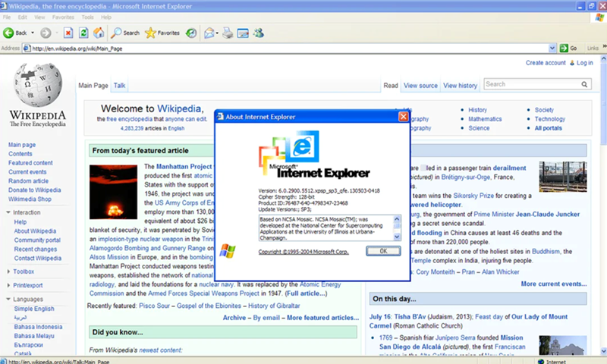The height and width of the screenshot is (364, 607).
Task: Click the Wikipedia globe logo
Action: [x=37, y=84]
